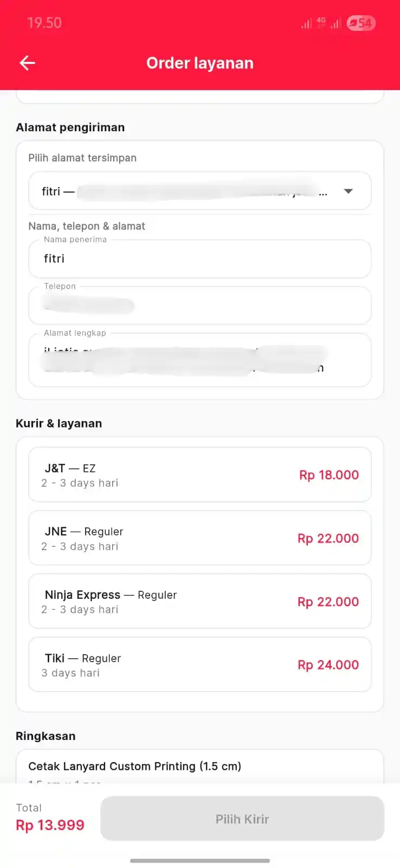
Task: Tap the back arrow icon
Action: (27, 63)
